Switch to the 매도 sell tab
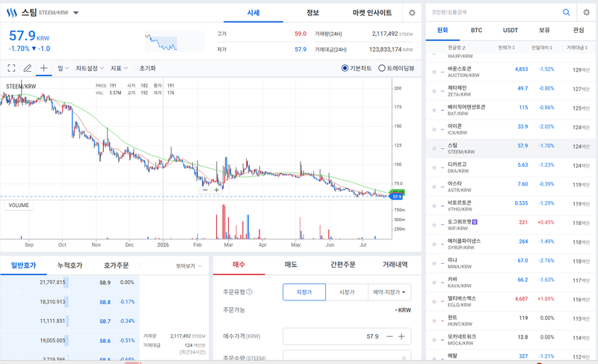This screenshot has width=598, height=364. click(x=291, y=265)
